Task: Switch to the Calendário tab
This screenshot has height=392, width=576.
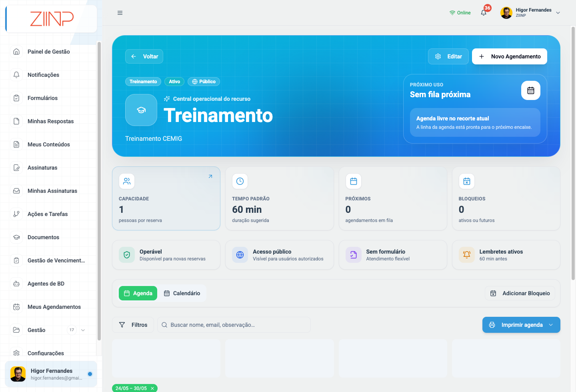Action: [x=182, y=293]
